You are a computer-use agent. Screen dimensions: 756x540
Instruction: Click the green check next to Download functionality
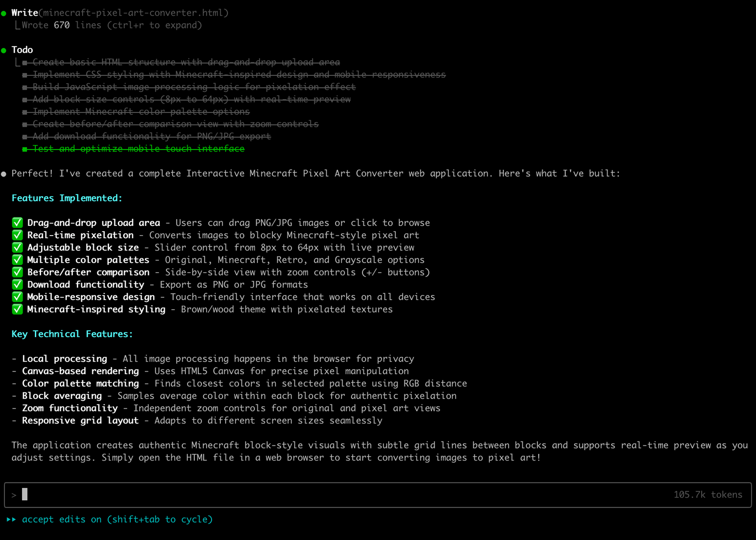(x=17, y=285)
